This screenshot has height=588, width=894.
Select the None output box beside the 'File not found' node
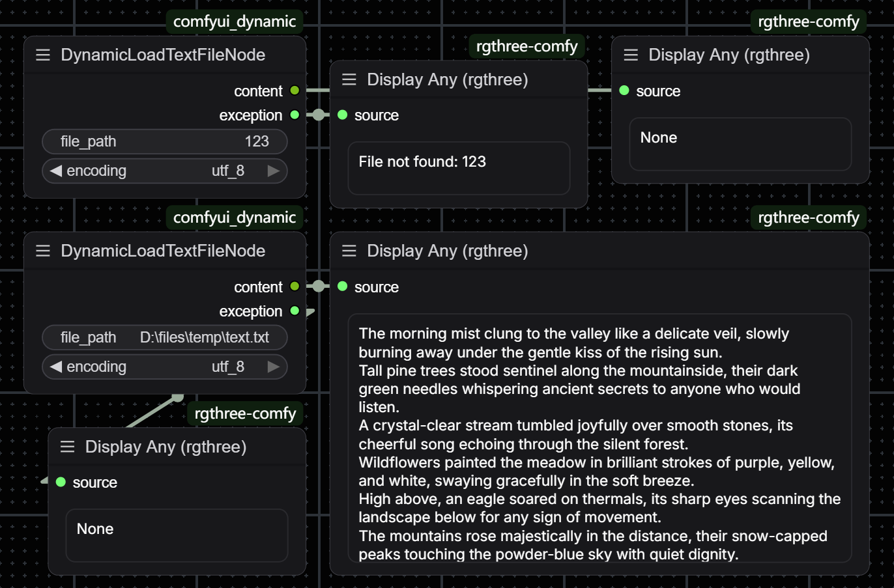pos(740,144)
